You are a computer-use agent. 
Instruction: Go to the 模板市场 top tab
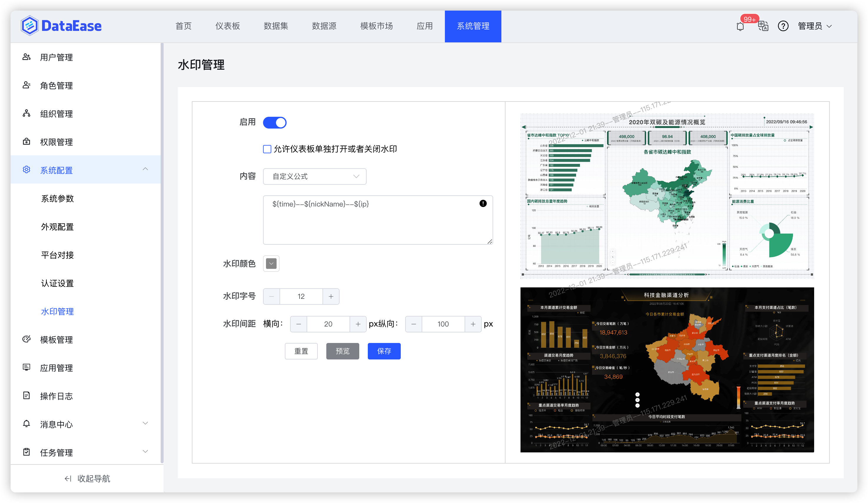(x=376, y=26)
